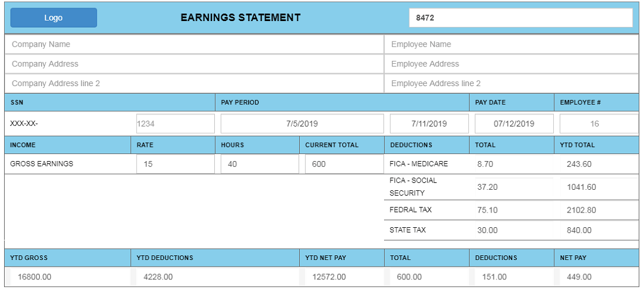This screenshot has height=294, width=644.
Task: Select the pay period start date 7/5/2019
Action: [x=302, y=124]
